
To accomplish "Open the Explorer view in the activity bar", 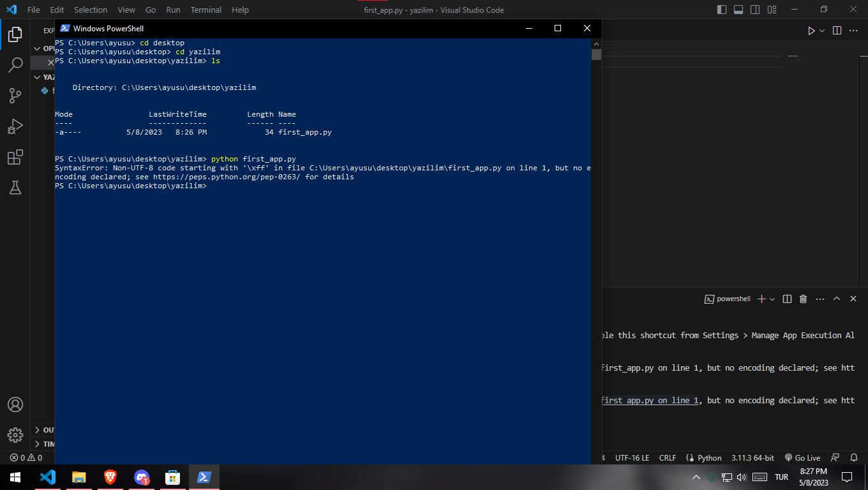I will click(15, 34).
